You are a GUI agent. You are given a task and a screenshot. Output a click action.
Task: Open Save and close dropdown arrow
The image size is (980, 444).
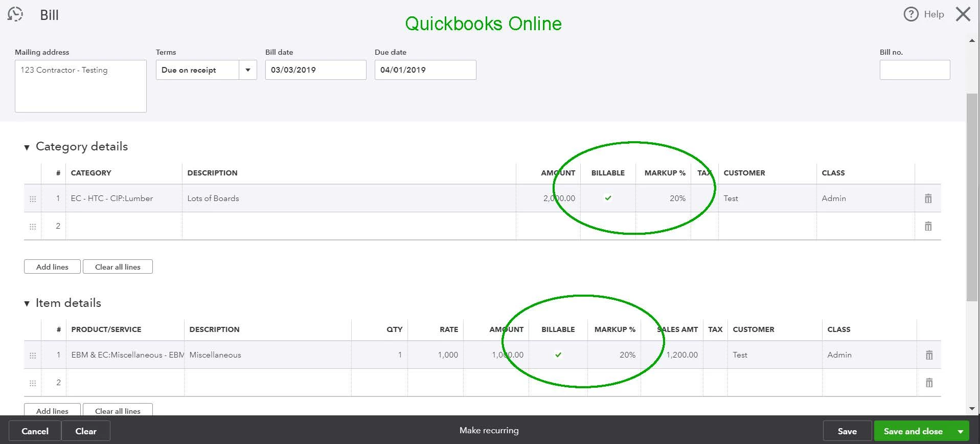[960, 431]
